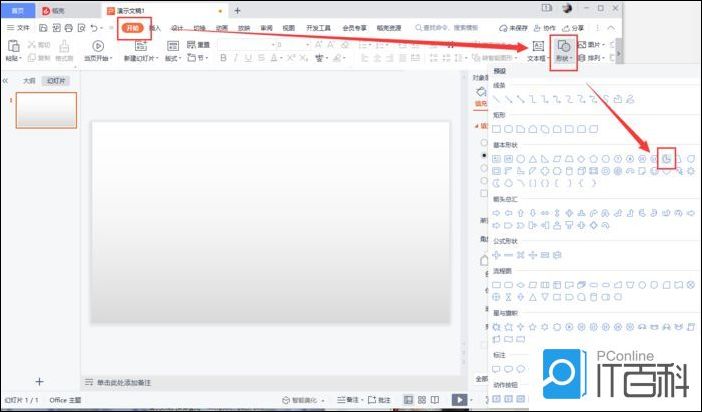The height and width of the screenshot is (412, 702).
Task: Toggle strikethrough formatting
Action: (x=261, y=58)
